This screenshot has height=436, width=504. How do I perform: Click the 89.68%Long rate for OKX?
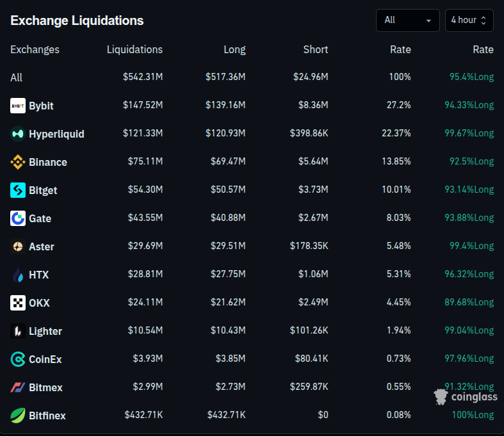469,302
